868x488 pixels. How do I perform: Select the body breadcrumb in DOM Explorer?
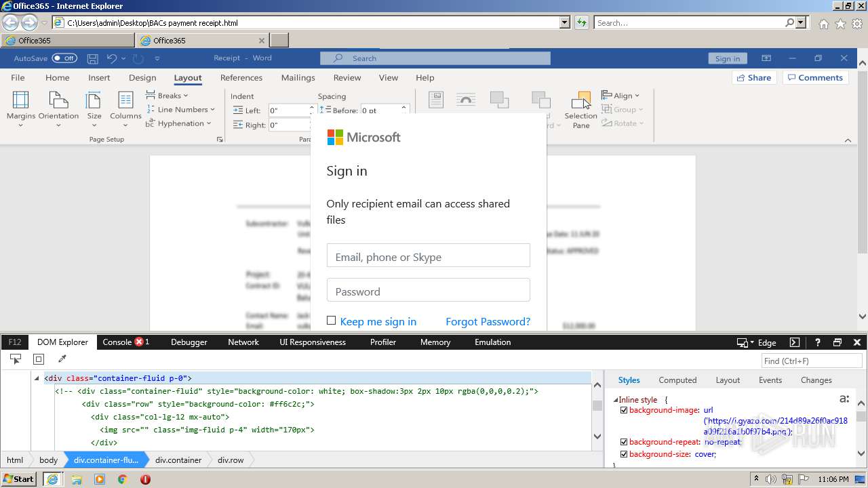(x=48, y=460)
